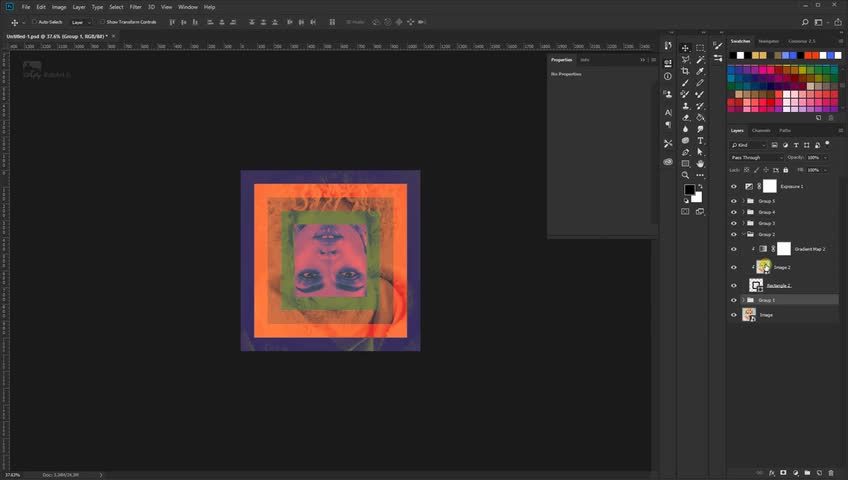Open the Pass Through blend mode dropdown
The image size is (848, 480).
757,157
